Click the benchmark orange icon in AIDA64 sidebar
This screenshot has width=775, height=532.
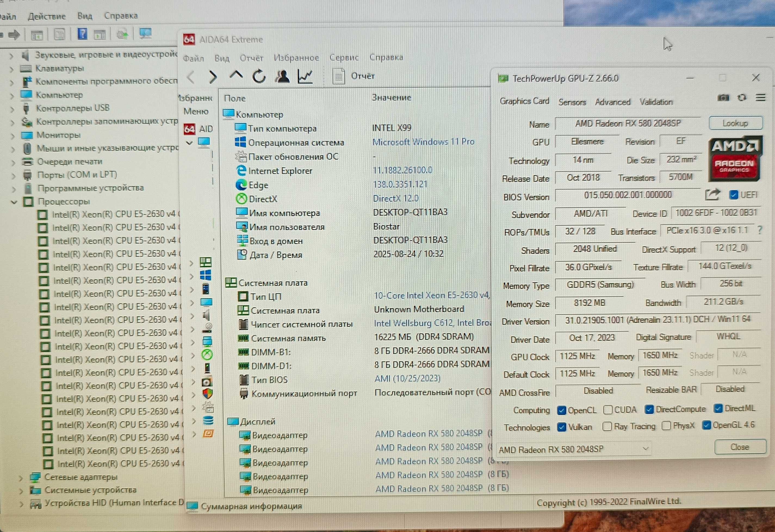(x=208, y=434)
